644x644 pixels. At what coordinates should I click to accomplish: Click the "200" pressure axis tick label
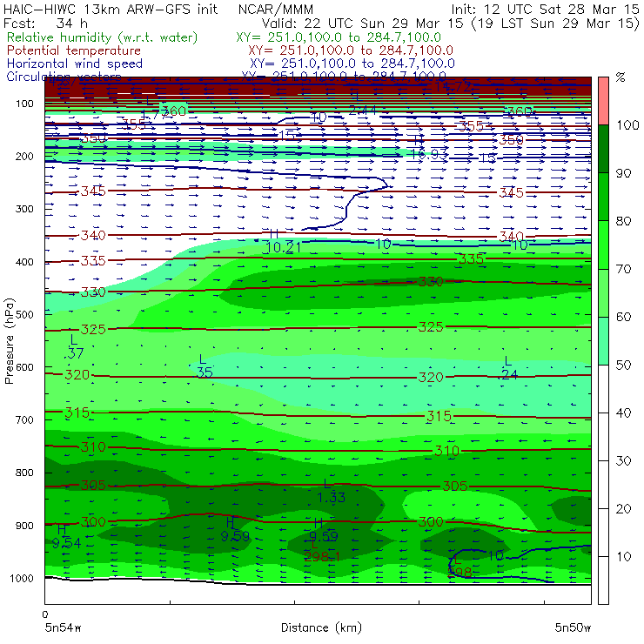[24, 156]
